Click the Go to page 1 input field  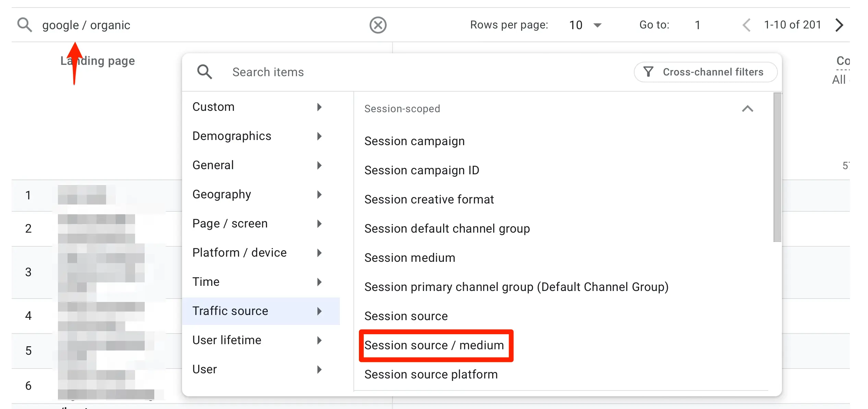(x=702, y=24)
